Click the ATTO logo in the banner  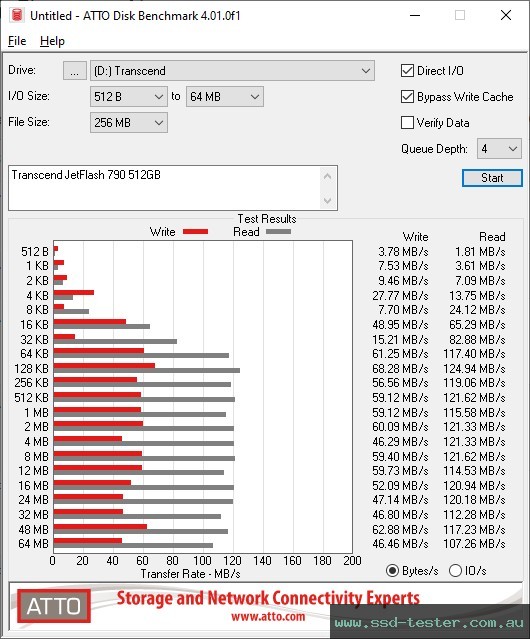pyautogui.click(x=54, y=606)
